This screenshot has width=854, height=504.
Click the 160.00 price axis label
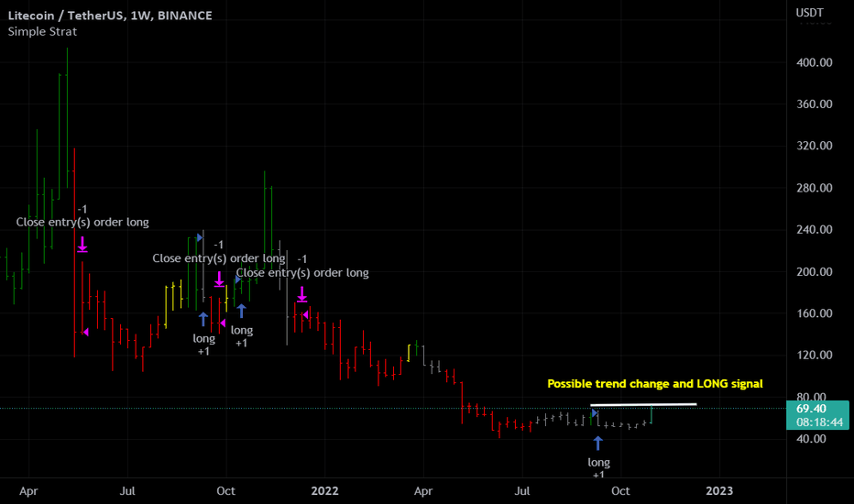coord(815,313)
